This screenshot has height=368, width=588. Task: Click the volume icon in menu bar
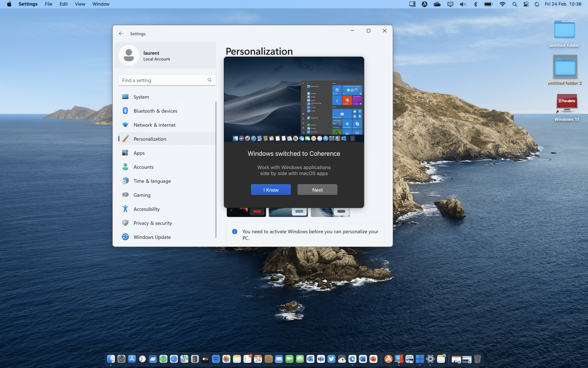463,4
